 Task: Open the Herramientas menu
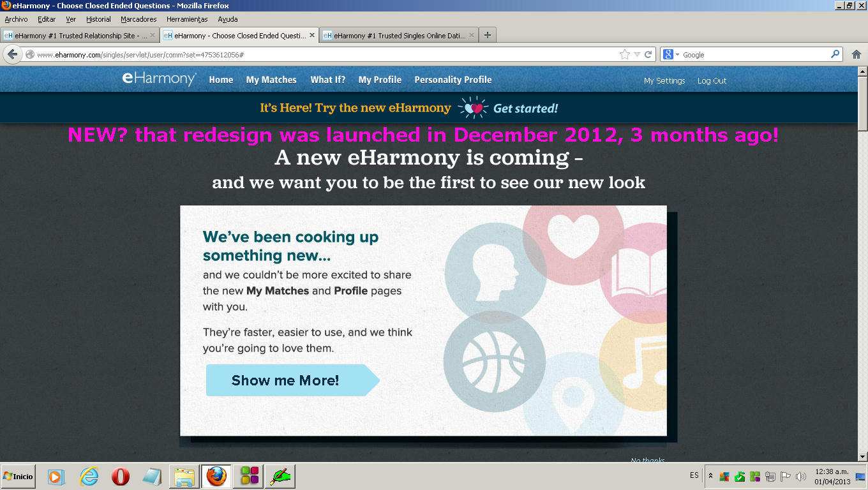tap(187, 19)
